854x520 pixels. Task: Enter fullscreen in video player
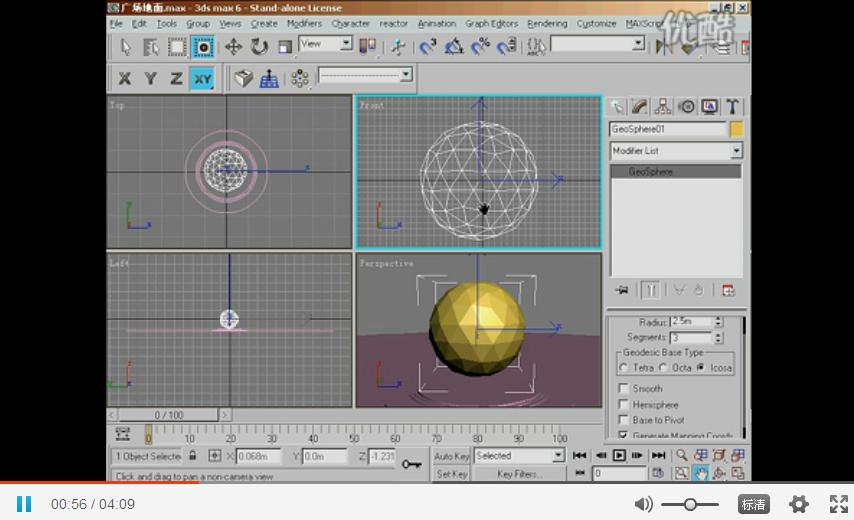(839, 504)
